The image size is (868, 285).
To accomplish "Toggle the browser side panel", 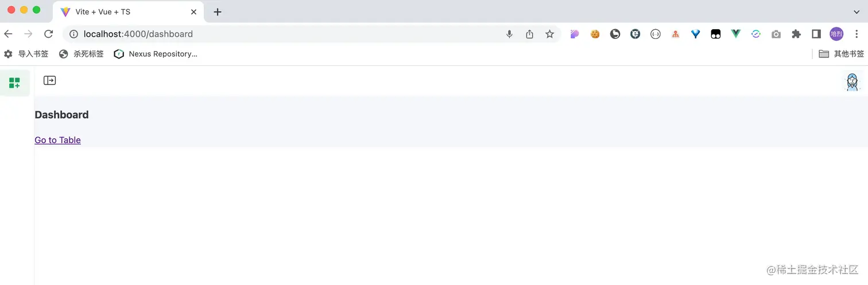I will point(816,34).
